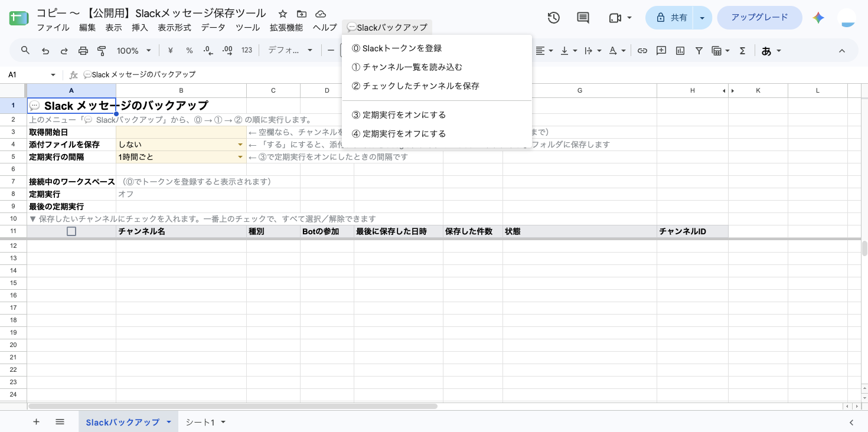Open Slackバックアップ sheet tab menu arrow

coord(169,422)
